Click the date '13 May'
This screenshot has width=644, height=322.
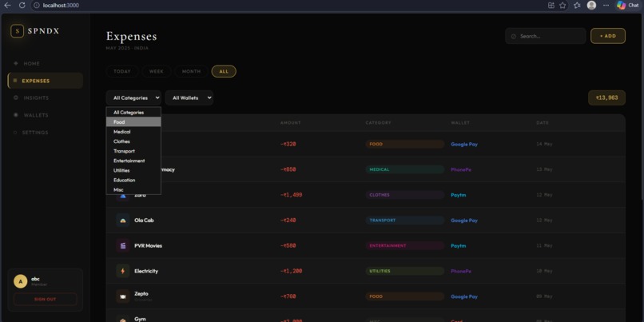tap(544, 169)
